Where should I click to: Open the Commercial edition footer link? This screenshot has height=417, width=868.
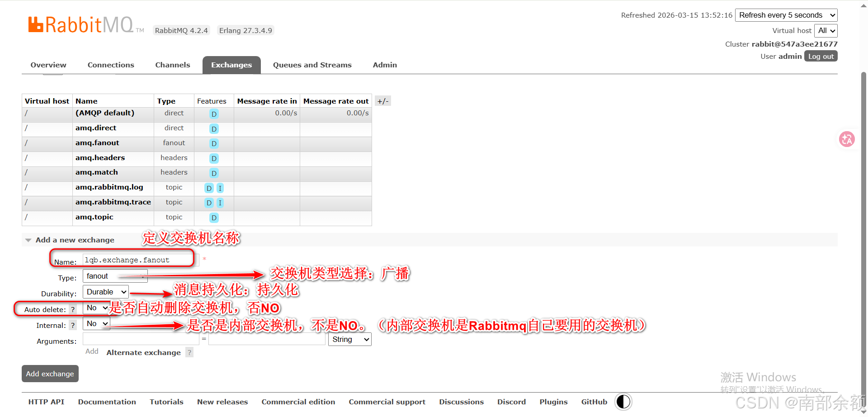click(x=298, y=402)
